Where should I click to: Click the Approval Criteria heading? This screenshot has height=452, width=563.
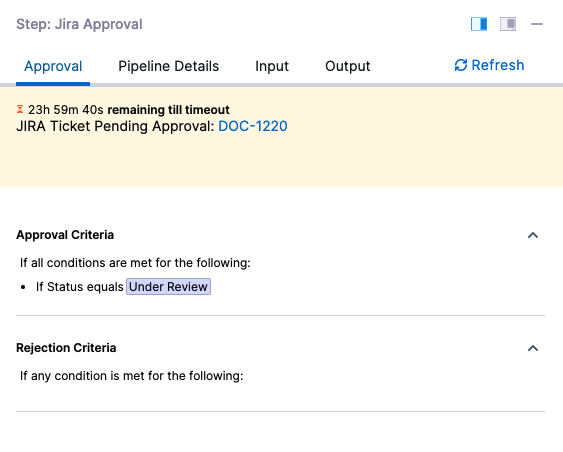click(65, 235)
